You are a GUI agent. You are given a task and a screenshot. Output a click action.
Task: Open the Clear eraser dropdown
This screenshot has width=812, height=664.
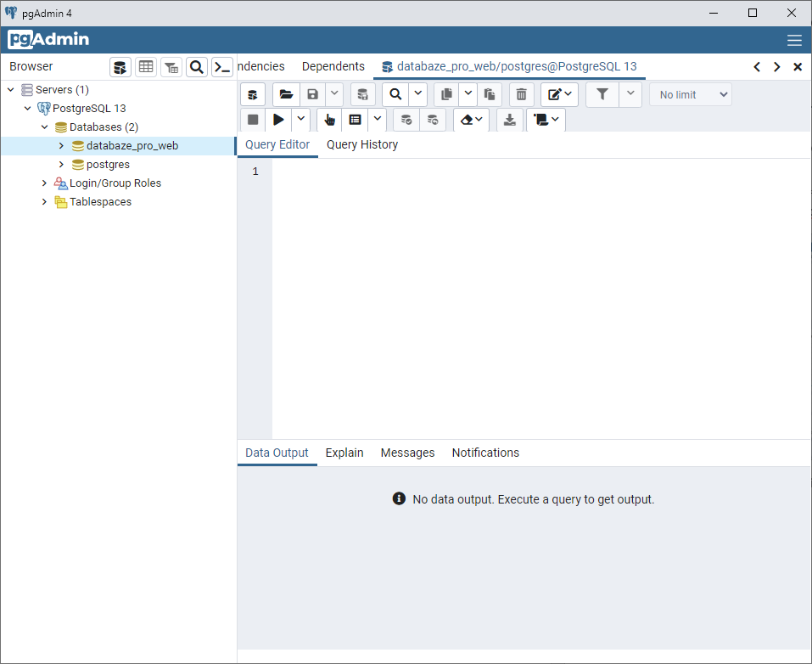tap(471, 120)
